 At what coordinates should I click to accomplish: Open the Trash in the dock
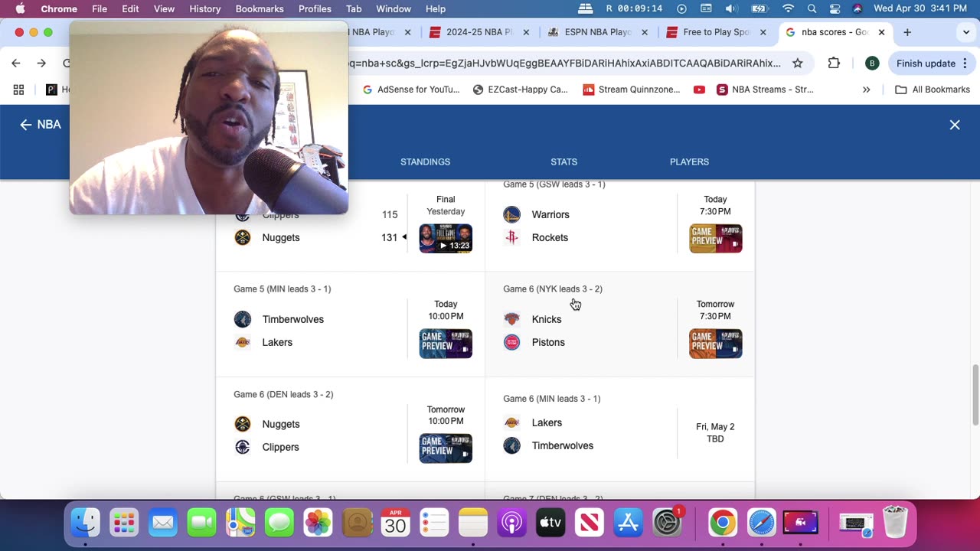pyautogui.click(x=894, y=523)
